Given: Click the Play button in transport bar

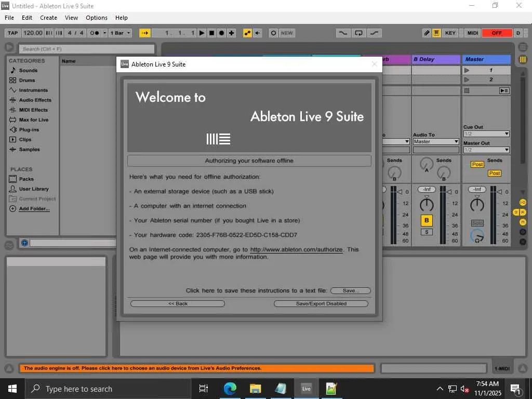Looking at the screenshot, I should (202, 33).
